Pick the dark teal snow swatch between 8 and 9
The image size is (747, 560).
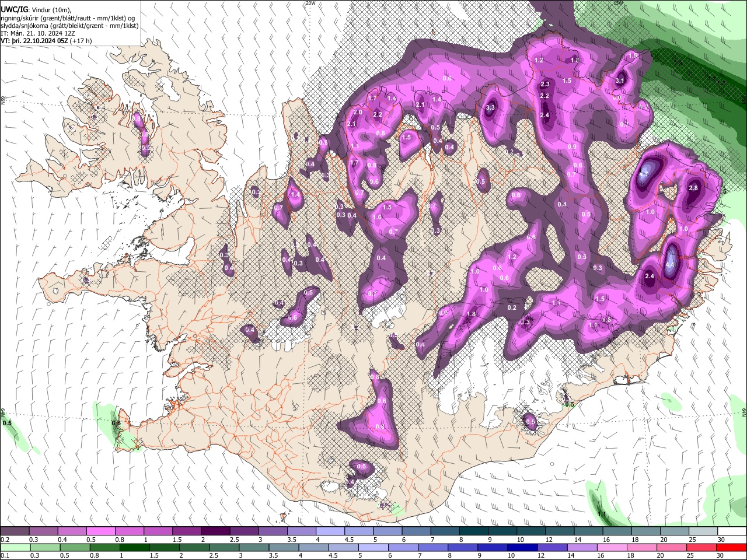click(473, 531)
